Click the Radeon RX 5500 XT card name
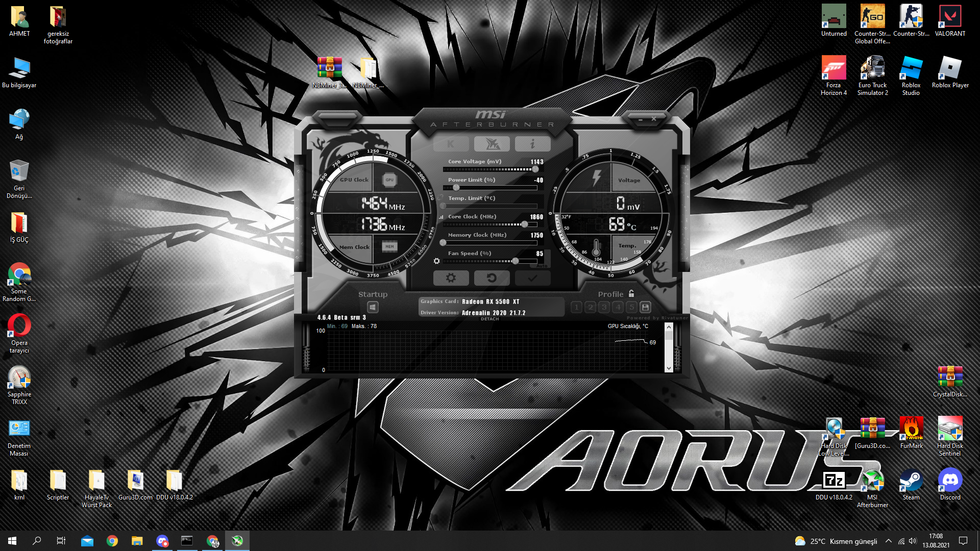Viewport: 980px width, 551px height. (491, 302)
